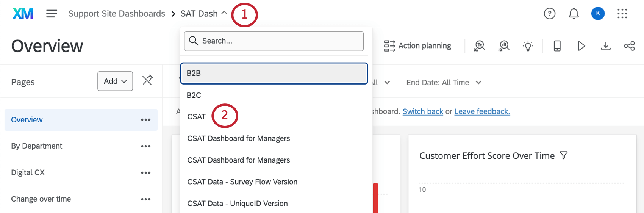This screenshot has width=644, height=213.
Task: Click the XM logo
Action: [x=23, y=14]
